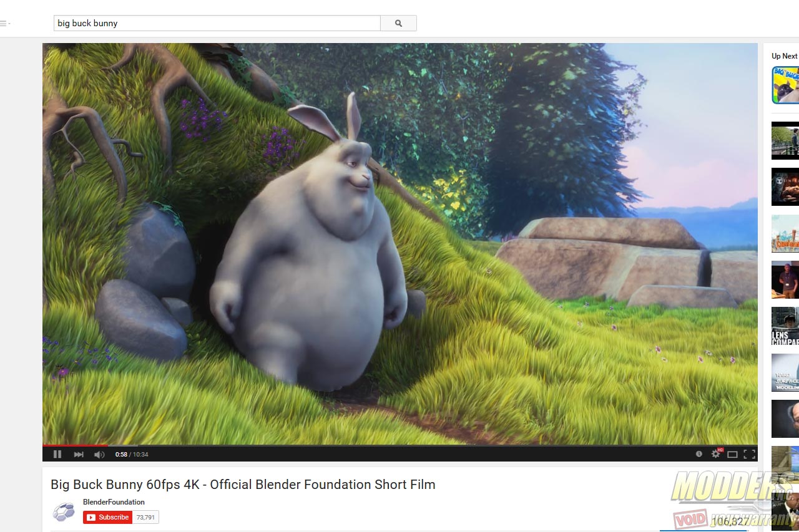Click the 73,791 subscriber count
The height and width of the screenshot is (532, 799).
click(145, 517)
